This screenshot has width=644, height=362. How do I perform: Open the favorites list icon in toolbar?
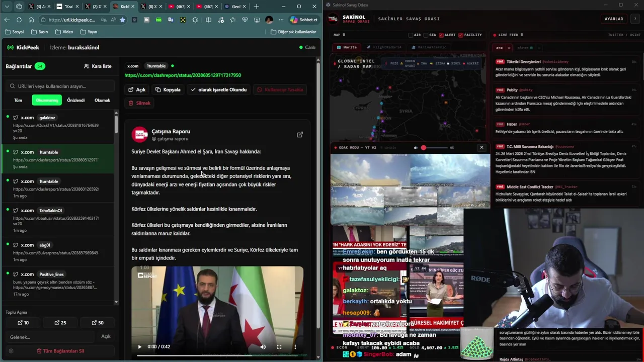[232, 20]
